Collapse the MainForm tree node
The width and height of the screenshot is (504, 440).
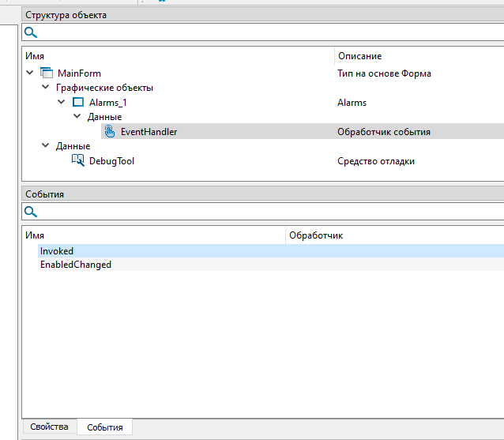click(30, 73)
